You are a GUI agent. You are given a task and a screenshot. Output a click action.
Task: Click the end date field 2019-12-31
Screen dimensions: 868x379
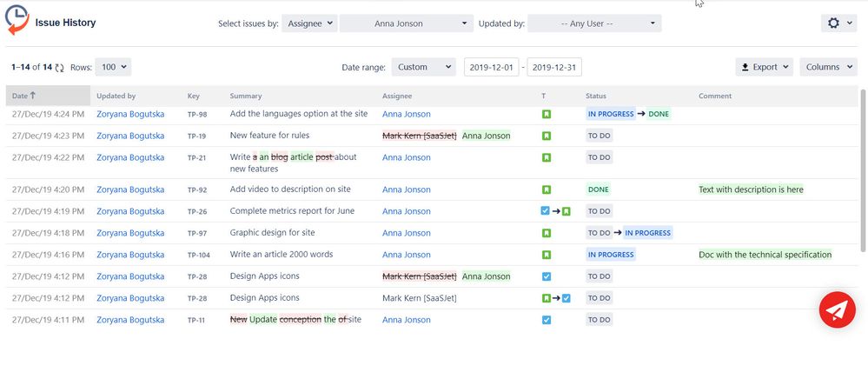(x=554, y=67)
